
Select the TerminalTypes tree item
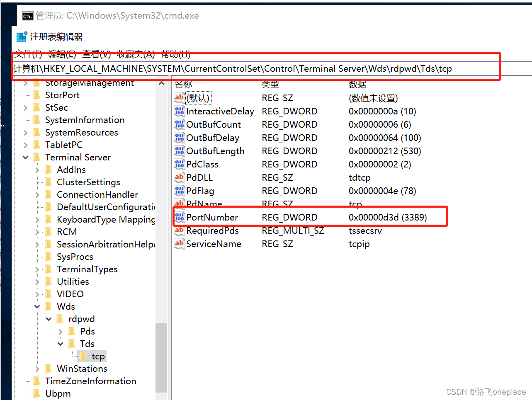(87, 269)
